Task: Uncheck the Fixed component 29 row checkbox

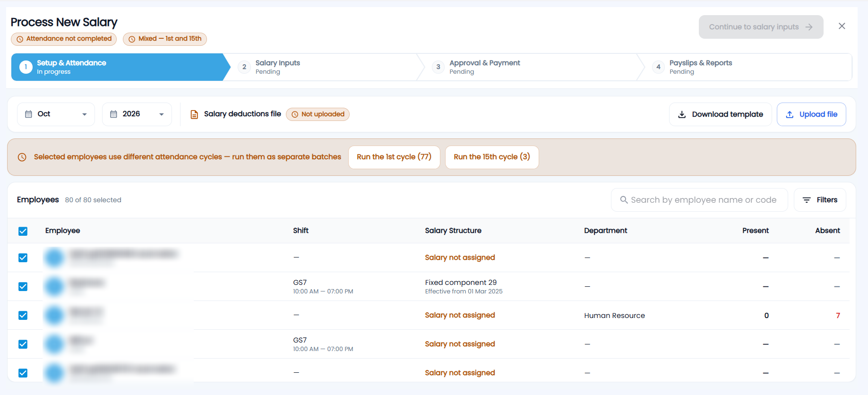Action: tap(23, 286)
